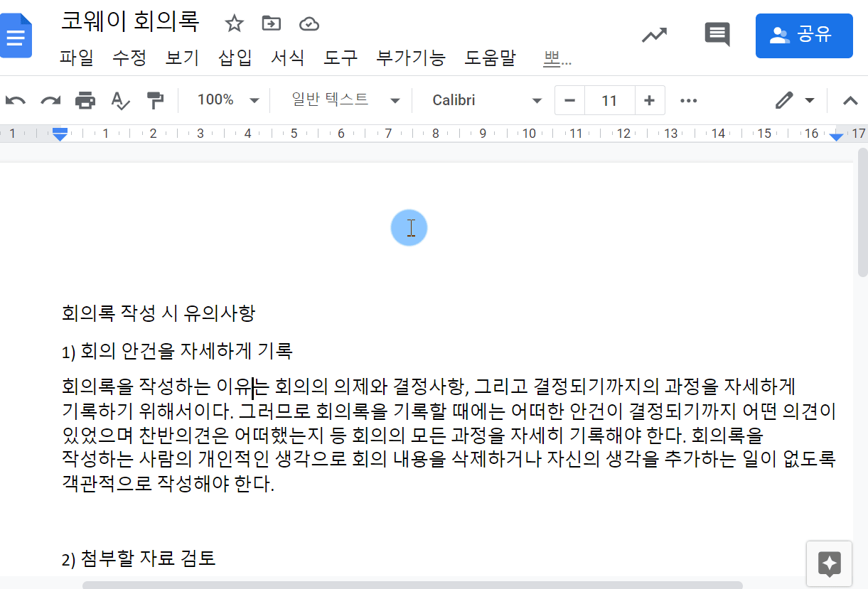Star the 코웨이 회의록 document
The image size is (868, 589).
[234, 23]
